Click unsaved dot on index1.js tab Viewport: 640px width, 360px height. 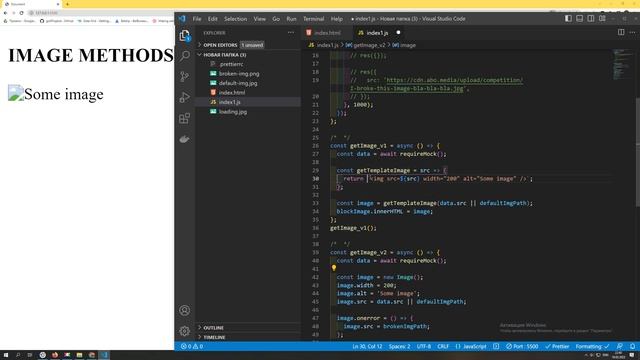tap(398, 32)
